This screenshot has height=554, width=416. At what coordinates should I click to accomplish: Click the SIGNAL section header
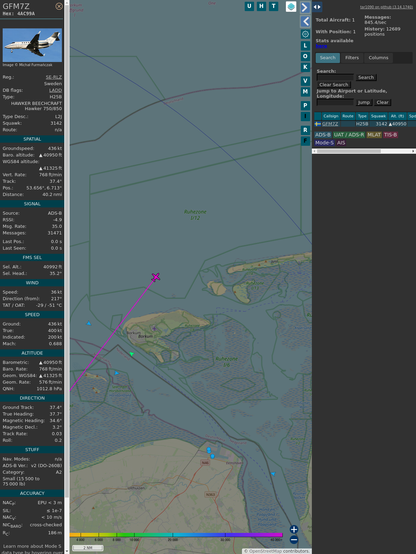tap(32, 204)
